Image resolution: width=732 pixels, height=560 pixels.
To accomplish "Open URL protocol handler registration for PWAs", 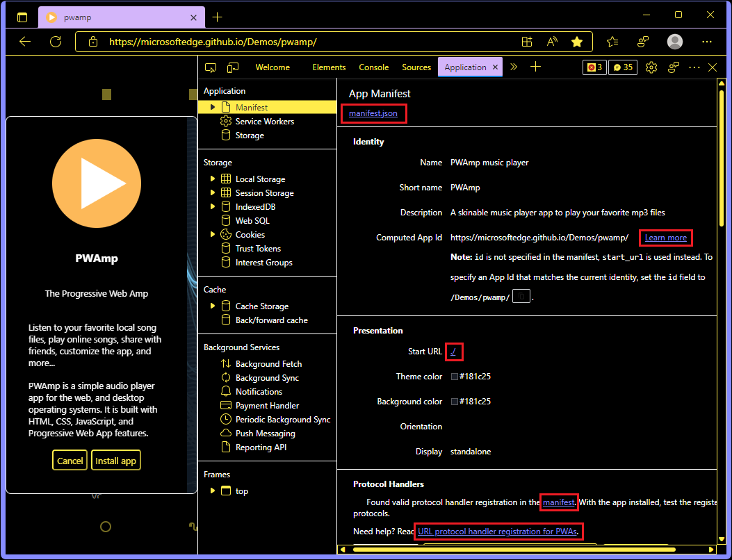I will click(497, 531).
